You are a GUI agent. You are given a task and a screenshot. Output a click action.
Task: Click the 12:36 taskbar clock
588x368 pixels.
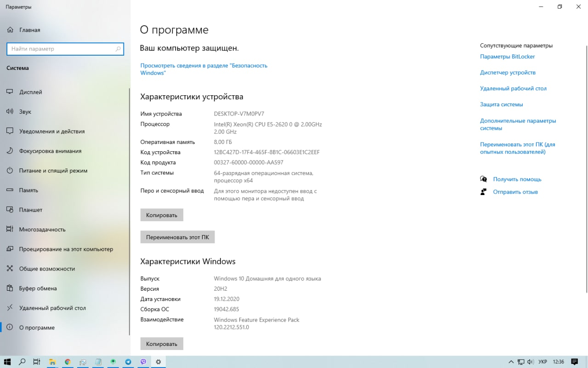point(559,362)
